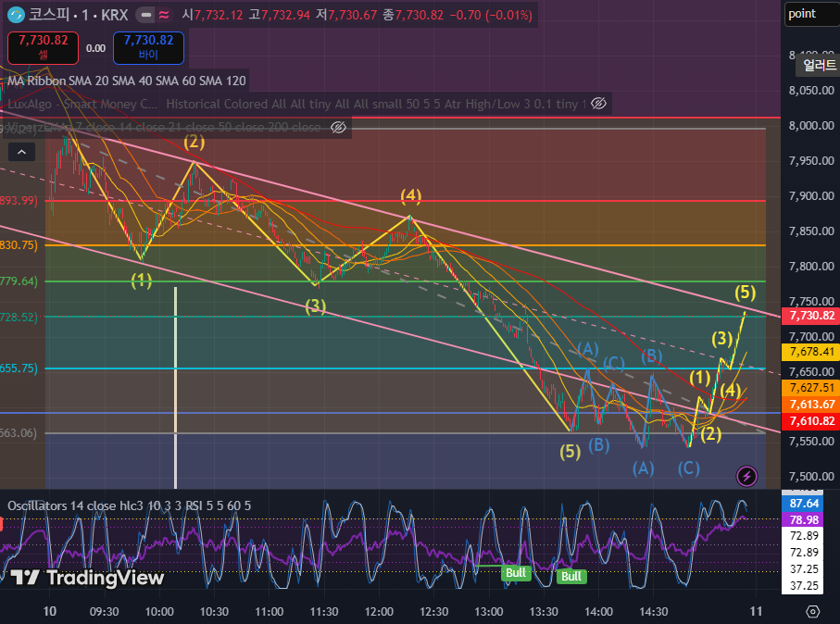Show the hidden LuxAlgo Smart Money indicator

click(598, 104)
